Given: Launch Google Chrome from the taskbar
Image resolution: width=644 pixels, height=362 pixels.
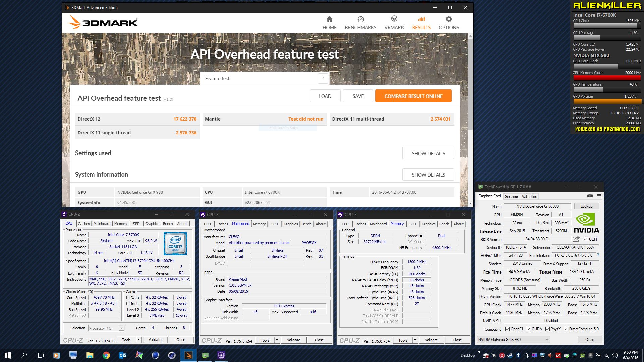Looking at the screenshot, I should coord(106,355).
